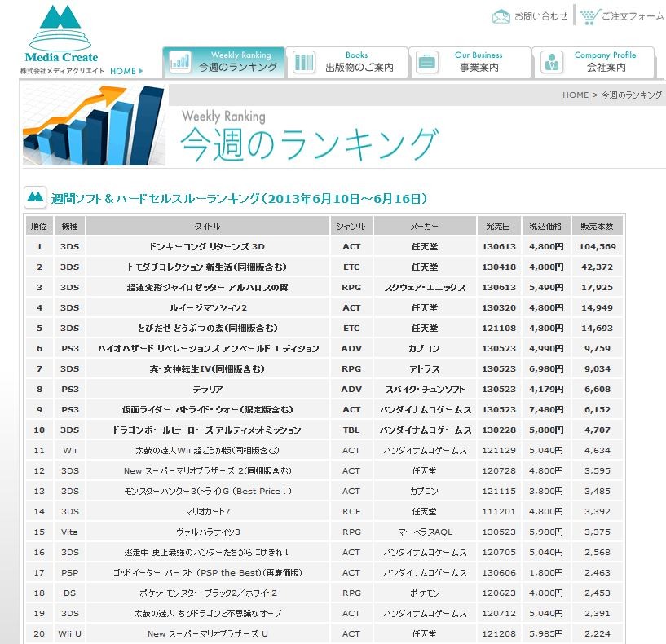This screenshot has height=644, width=666.
Task: Select title 逃走中 史上最強のハンターたちからにげきれ
Action: click(x=207, y=552)
